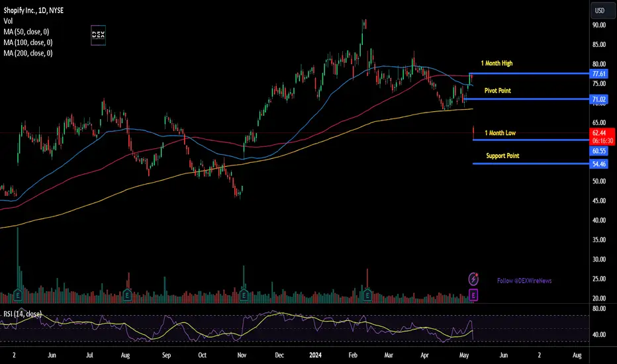617x364 pixels.
Task: Click the Support Point blue line
Action: click(531, 163)
